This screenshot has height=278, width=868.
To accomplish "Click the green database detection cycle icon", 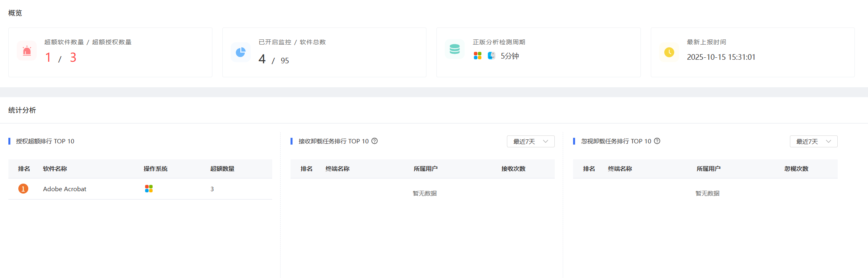I will coord(454,49).
